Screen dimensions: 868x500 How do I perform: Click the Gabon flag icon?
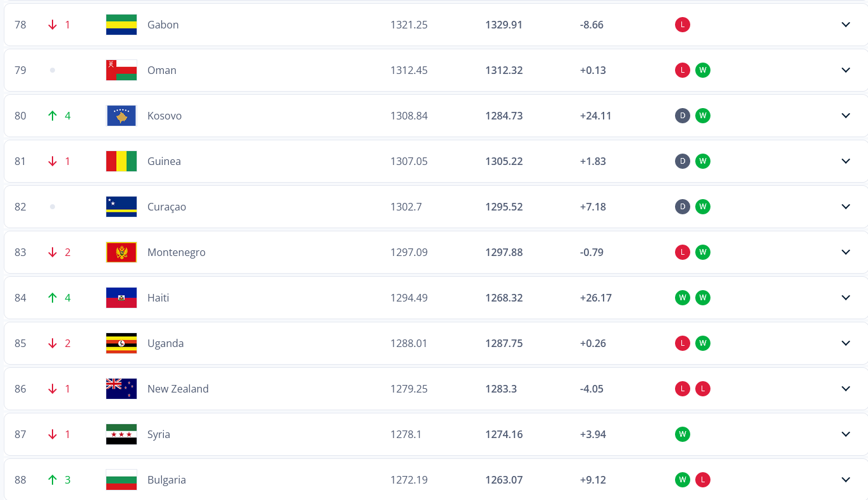(121, 25)
